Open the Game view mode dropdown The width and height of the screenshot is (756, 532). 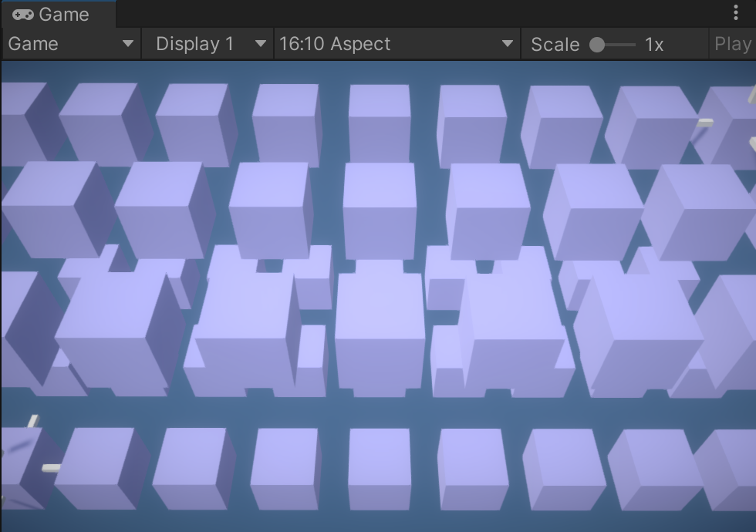tap(71, 44)
